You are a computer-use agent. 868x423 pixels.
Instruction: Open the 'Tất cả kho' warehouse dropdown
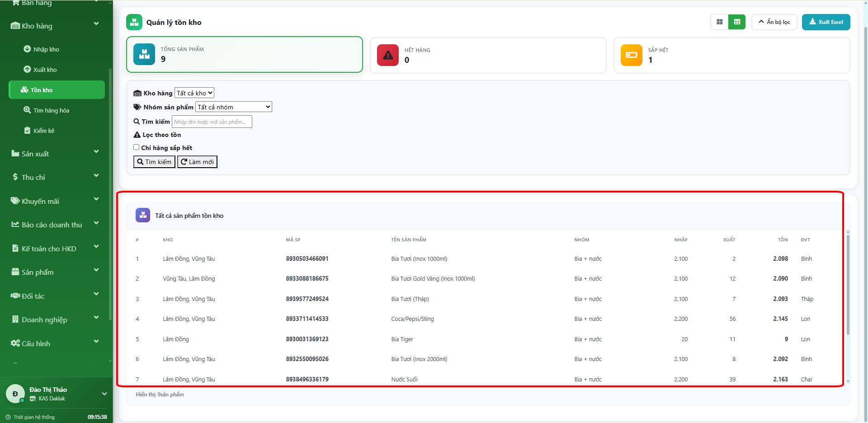(194, 93)
